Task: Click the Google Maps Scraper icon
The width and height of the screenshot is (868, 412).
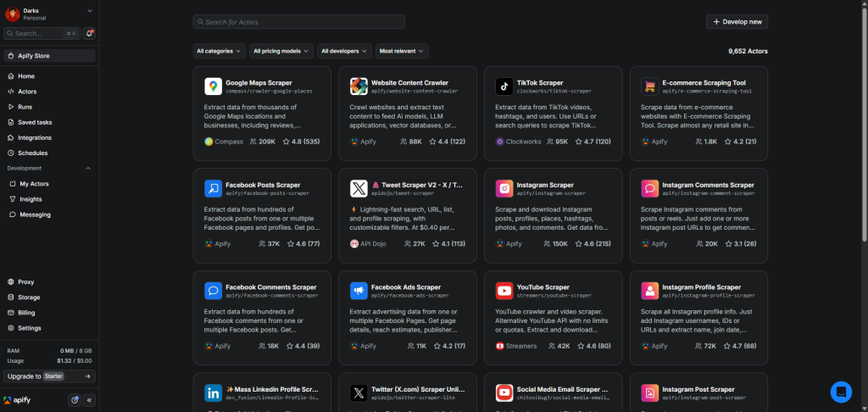Action: point(214,86)
